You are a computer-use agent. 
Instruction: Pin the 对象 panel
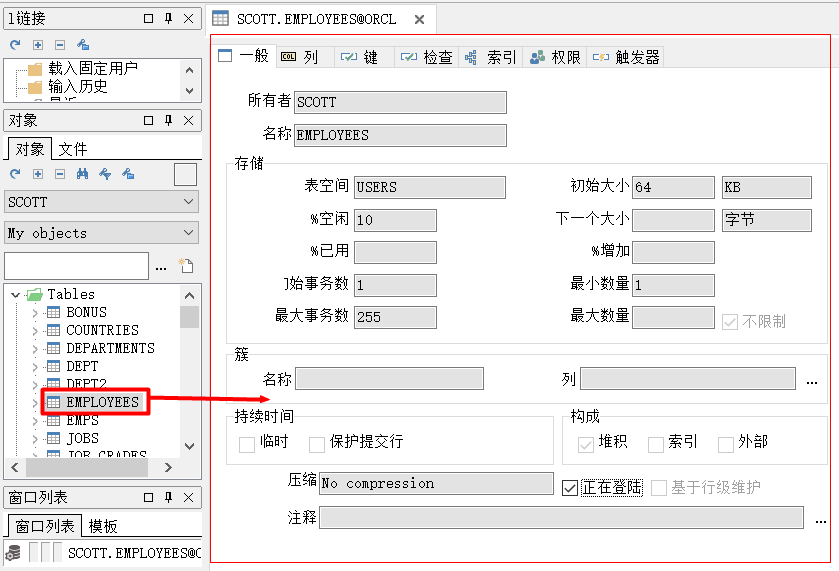tap(169, 120)
